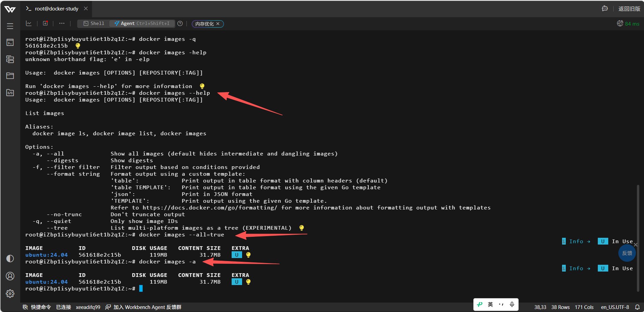644x312 pixels.
Task: Click the 38,33 cursor position entry
Action: pyautogui.click(x=540, y=307)
